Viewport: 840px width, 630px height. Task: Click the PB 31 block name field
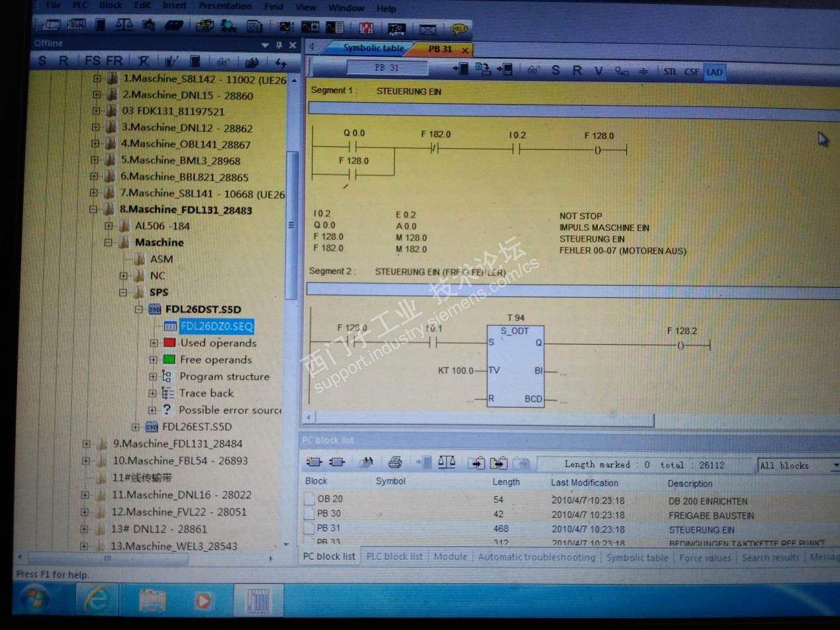387,67
